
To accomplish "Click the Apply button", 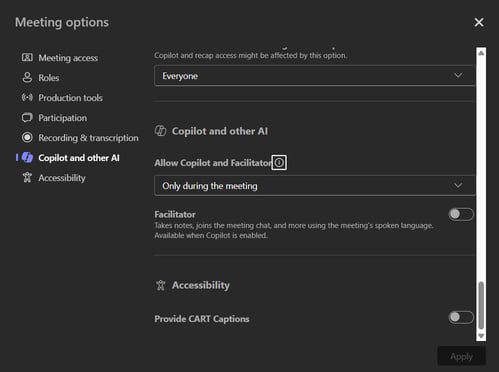I will click(462, 357).
